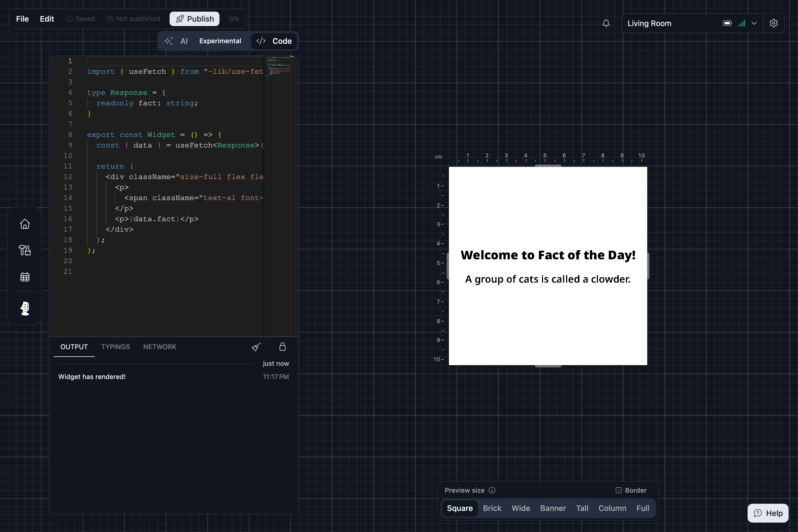The width and height of the screenshot is (798, 532).
Task: Click the device battery status icon
Action: [x=727, y=23]
